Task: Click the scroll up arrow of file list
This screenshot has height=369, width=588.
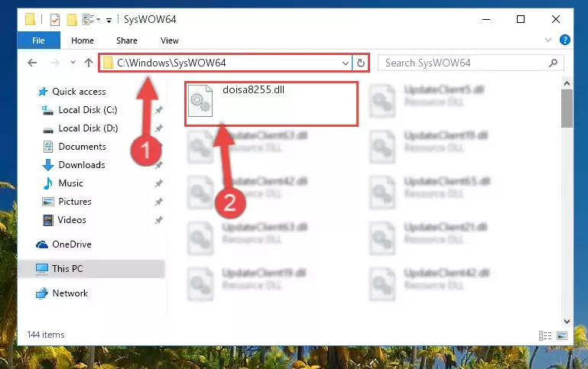Action: click(567, 83)
